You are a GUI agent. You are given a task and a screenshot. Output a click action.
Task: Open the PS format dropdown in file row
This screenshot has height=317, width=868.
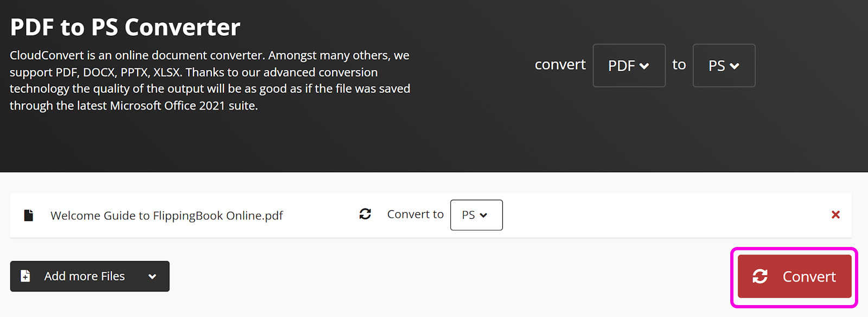476,215
